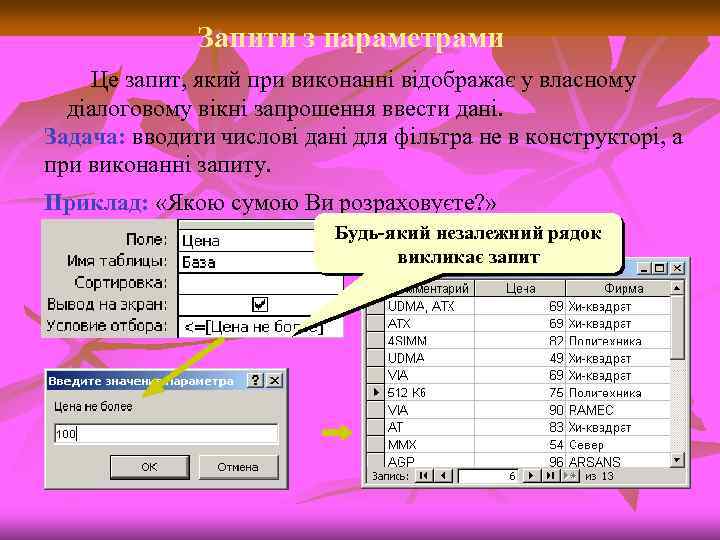This screenshot has height=540, width=720.
Task: Click the cell AGP
Action: [x=430, y=461]
